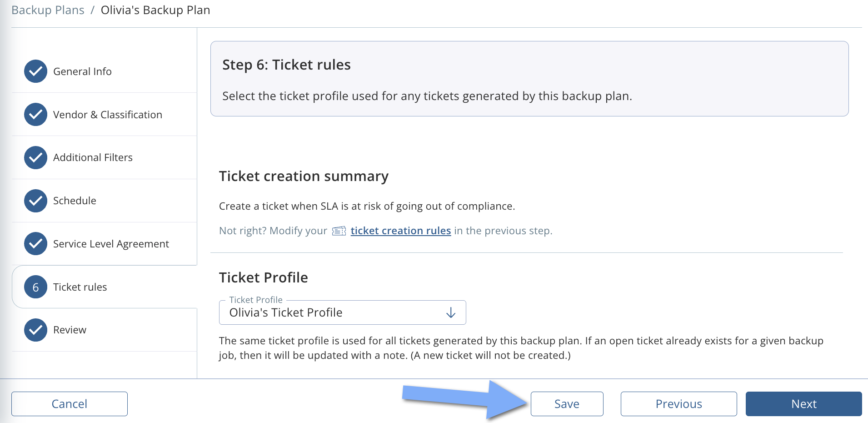Open the ticket creation rules link
This screenshot has height=423, width=868.
coord(400,231)
